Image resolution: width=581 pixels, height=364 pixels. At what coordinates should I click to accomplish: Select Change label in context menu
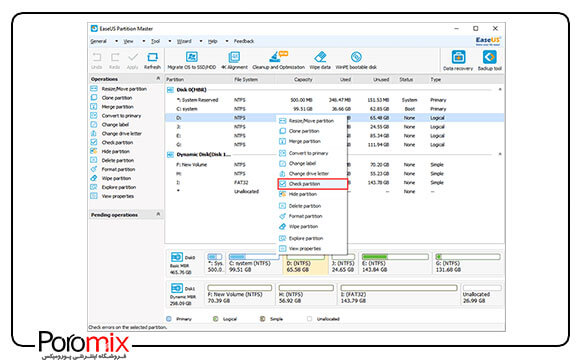click(312, 163)
